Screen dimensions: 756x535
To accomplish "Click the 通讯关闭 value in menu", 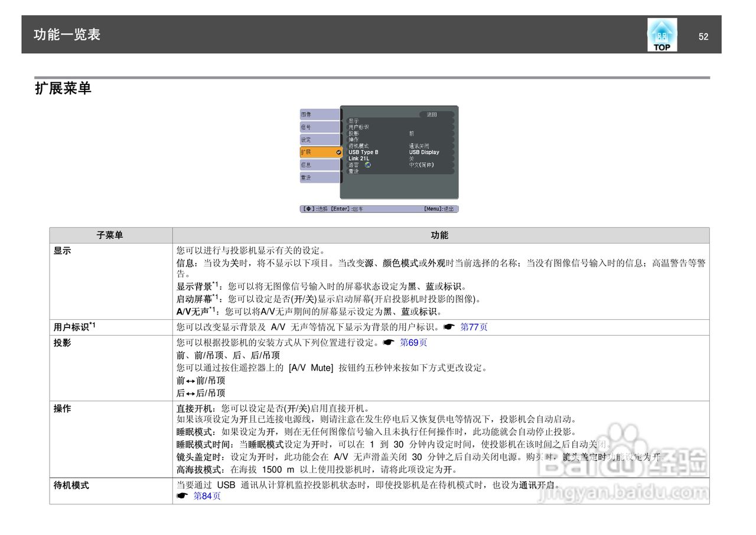I will [419, 146].
